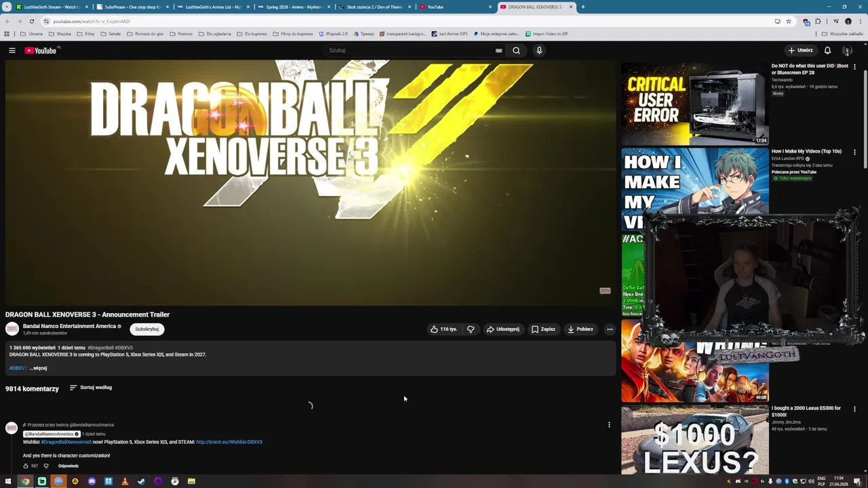Click the address bar URL
Screen dimensions: 868x488
92,21
